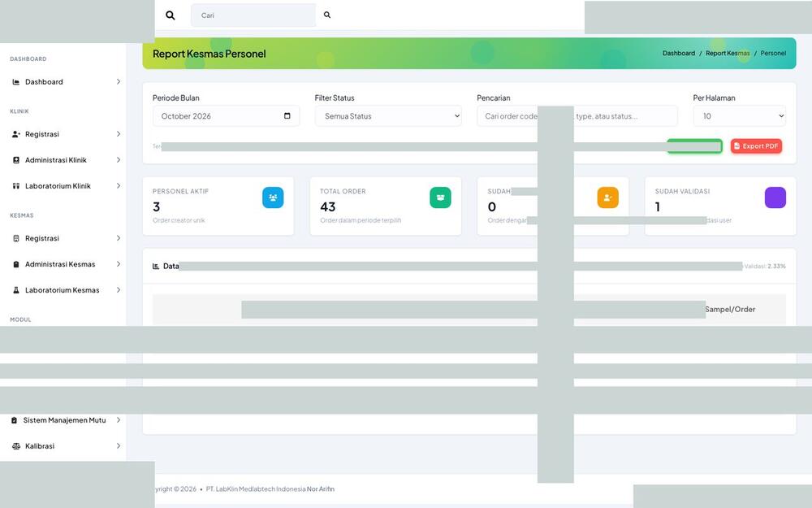Click the Export PDF button
The height and width of the screenshot is (508, 812).
click(x=756, y=146)
